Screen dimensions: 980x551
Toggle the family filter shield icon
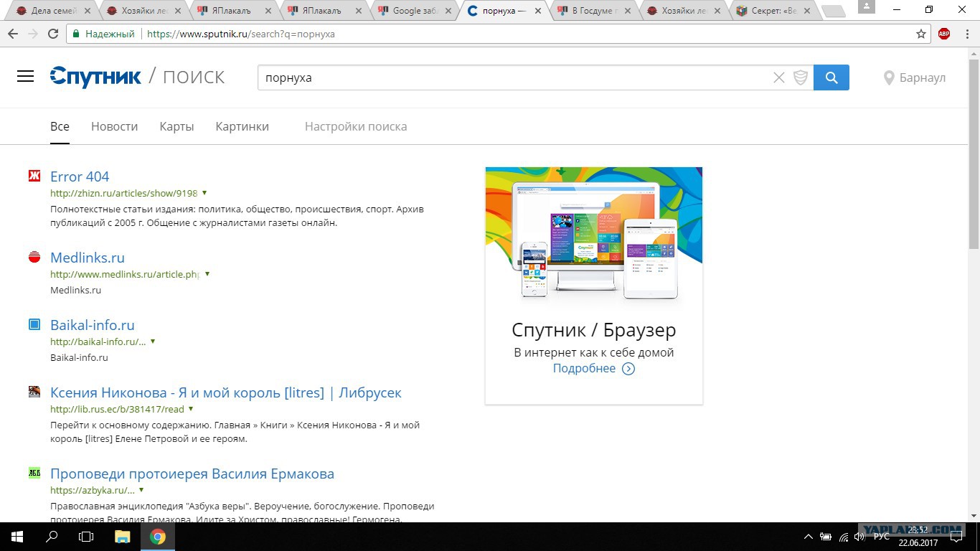(801, 77)
